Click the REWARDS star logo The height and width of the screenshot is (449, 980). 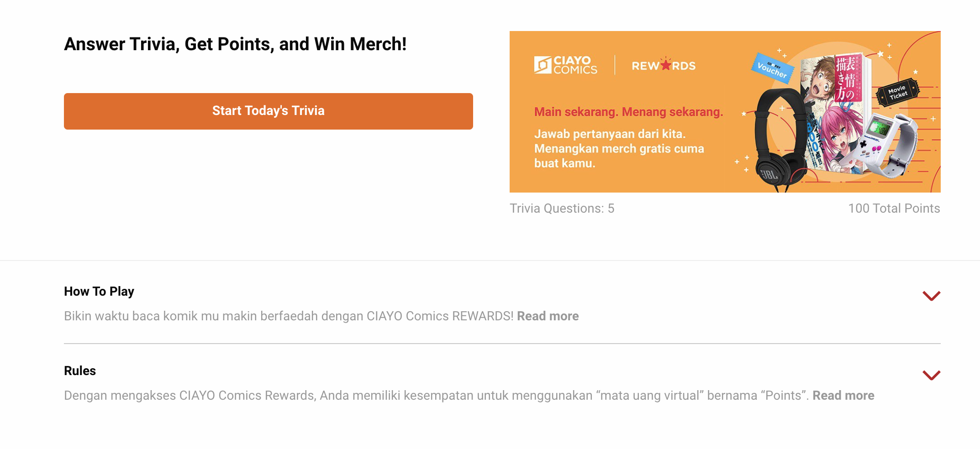tap(663, 66)
